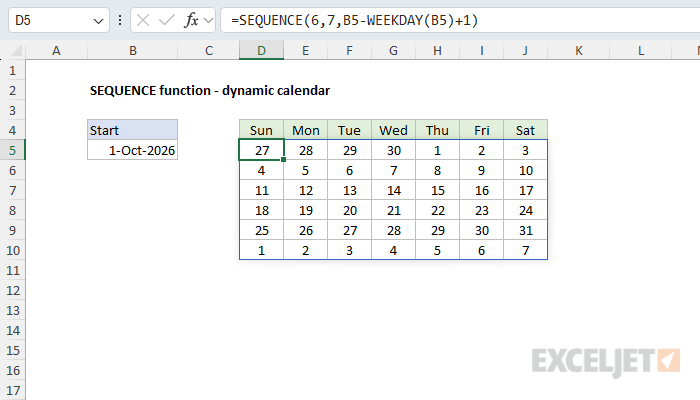Image resolution: width=700 pixels, height=400 pixels.
Task: Select row 1 header
Action: coord(12,71)
